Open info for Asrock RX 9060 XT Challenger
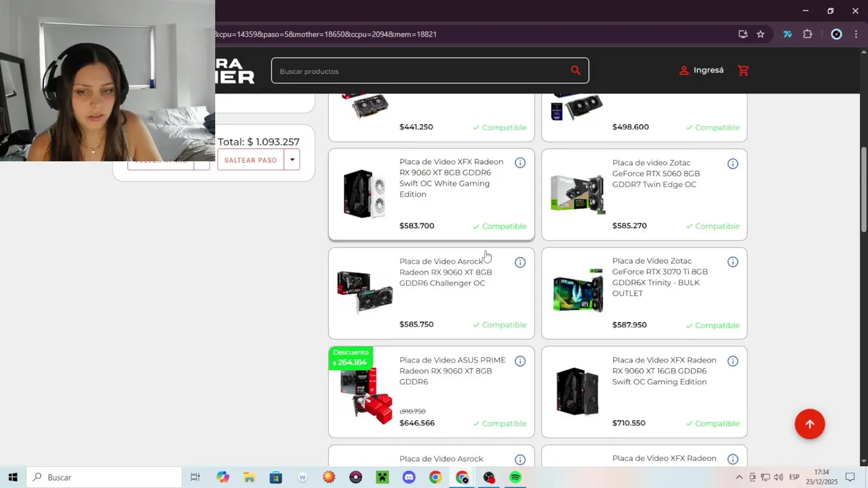This screenshot has width=868, height=488. pyautogui.click(x=520, y=262)
